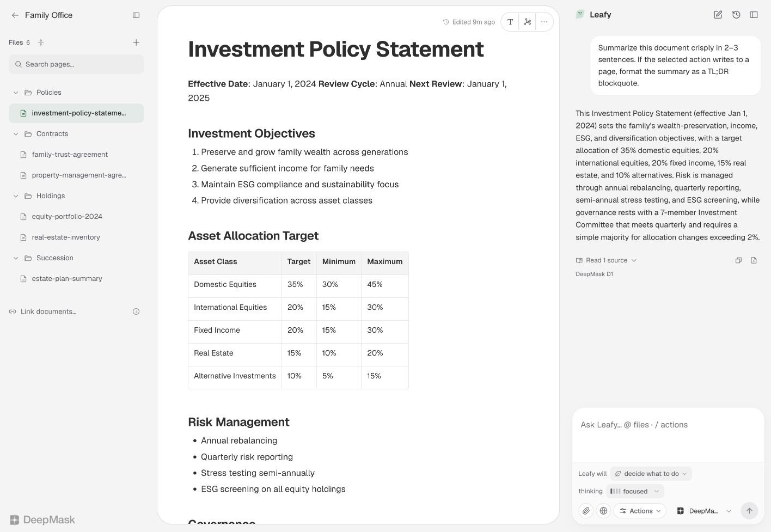Screen dimensions: 771x532
Task: Toggle web search globe icon
Action: tap(603, 511)
